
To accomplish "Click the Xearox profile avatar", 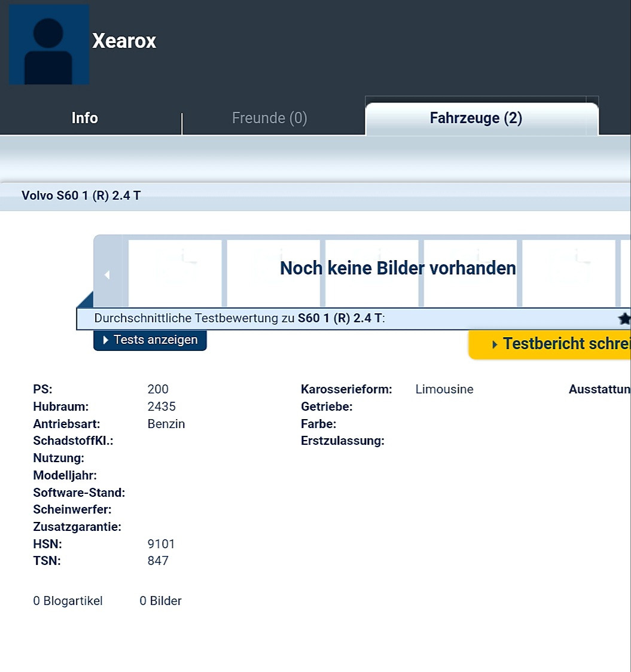I will tap(48, 44).
